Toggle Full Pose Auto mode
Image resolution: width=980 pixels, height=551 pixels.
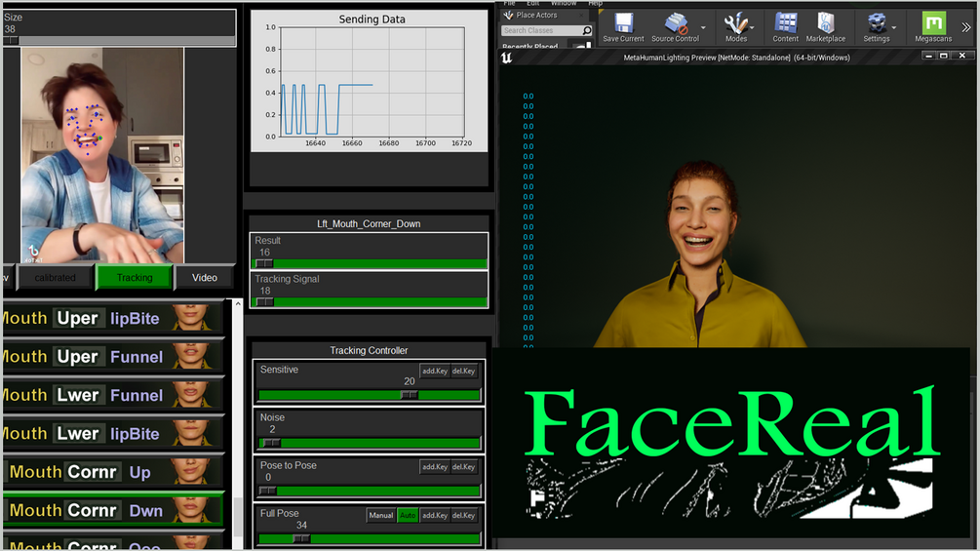point(408,515)
